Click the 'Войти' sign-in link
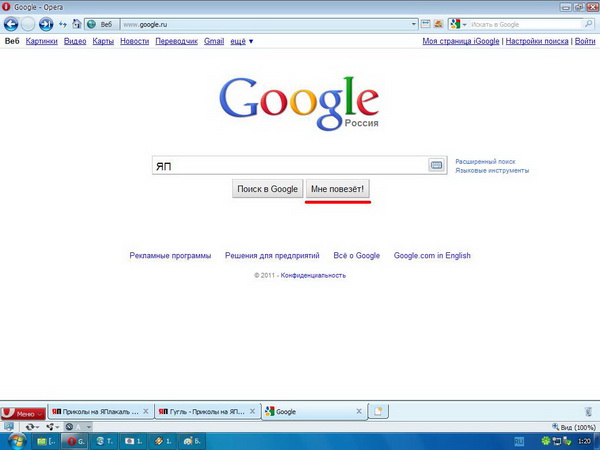The width and height of the screenshot is (600, 450). click(585, 41)
